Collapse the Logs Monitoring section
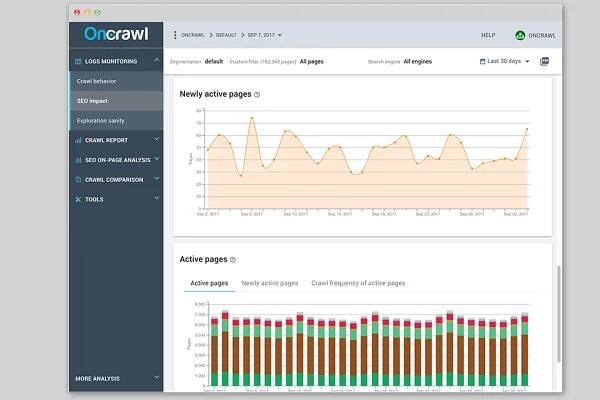The height and width of the screenshot is (400, 600). pyautogui.click(x=157, y=61)
